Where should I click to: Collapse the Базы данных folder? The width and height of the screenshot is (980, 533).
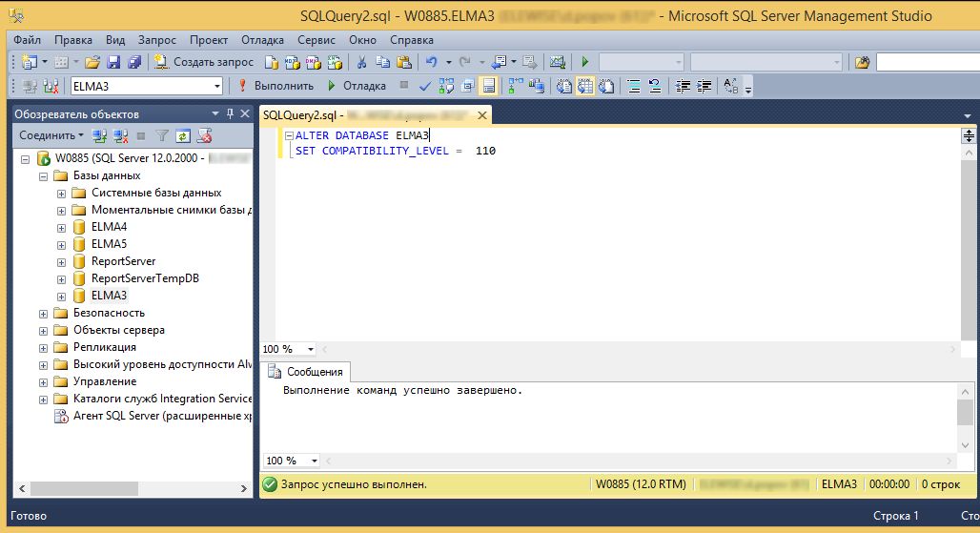click(x=43, y=176)
